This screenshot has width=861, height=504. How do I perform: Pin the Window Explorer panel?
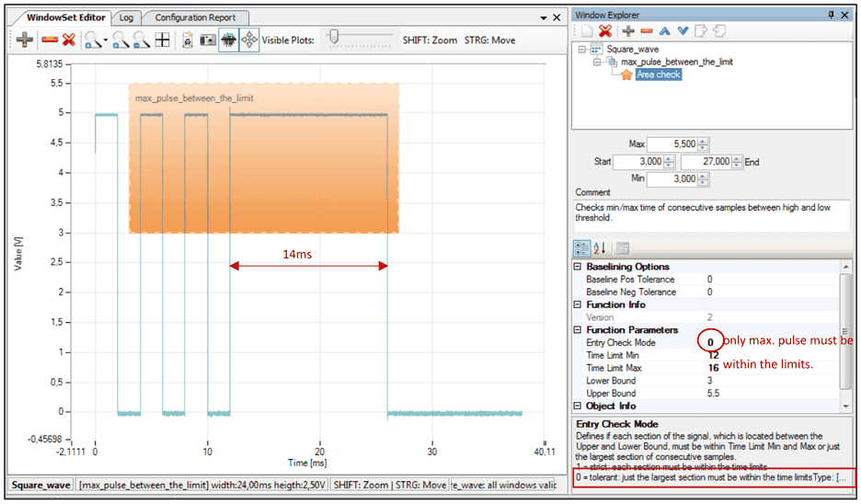point(831,15)
